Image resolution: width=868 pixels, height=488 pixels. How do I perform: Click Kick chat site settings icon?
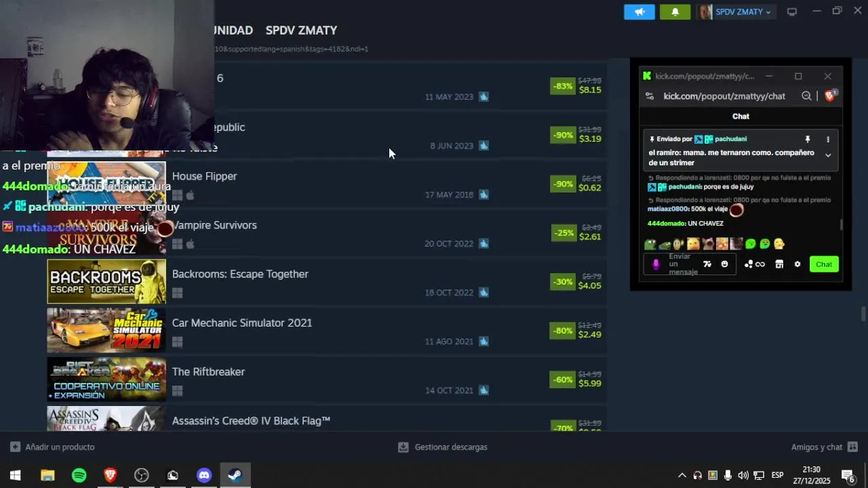(650, 96)
